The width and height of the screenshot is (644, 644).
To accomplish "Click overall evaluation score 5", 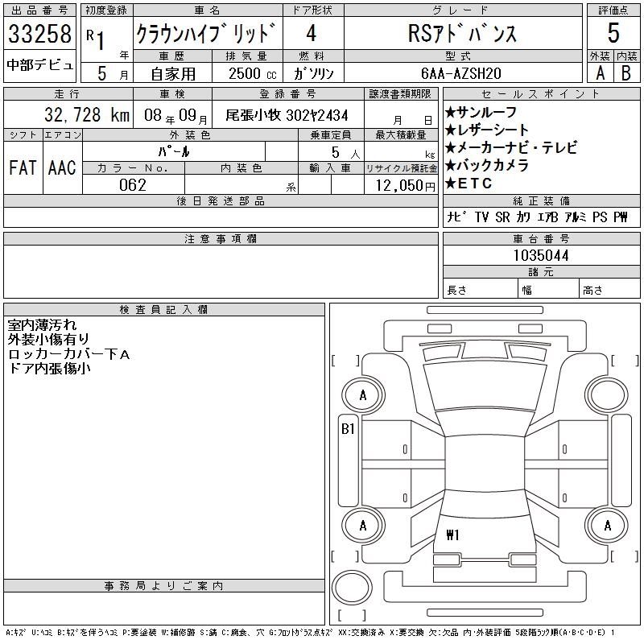I will (x=613, y=33).
